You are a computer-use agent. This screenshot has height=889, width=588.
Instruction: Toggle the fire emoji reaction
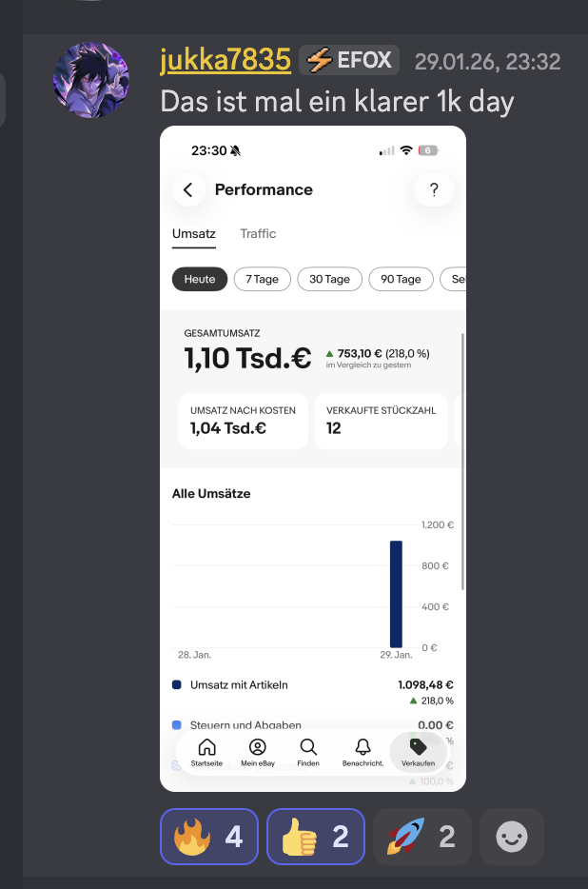[209, 837]
